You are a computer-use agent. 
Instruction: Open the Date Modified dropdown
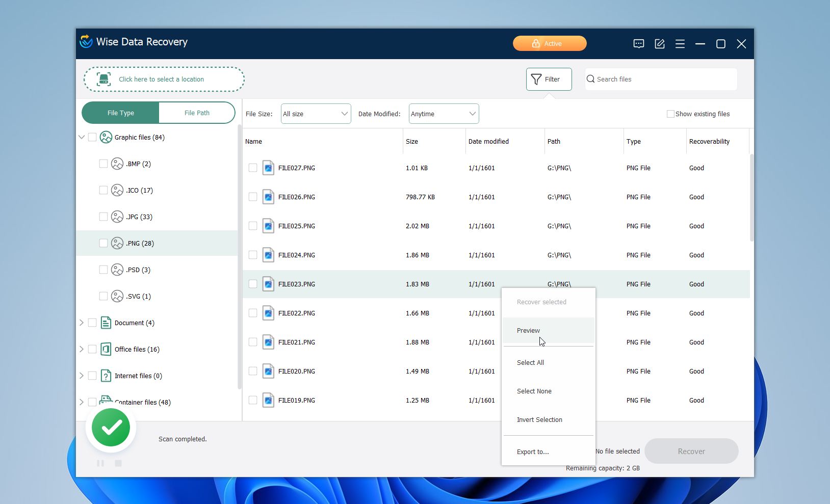443,114
